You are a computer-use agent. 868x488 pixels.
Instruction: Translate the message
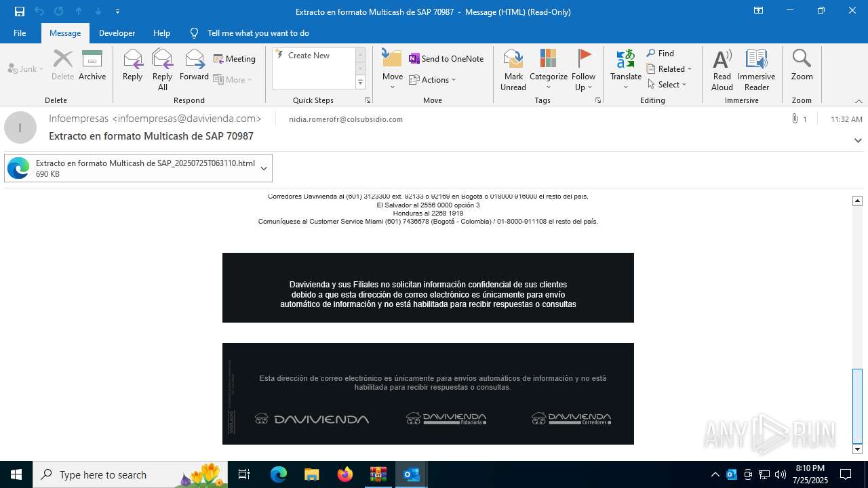tap(626, 70)
